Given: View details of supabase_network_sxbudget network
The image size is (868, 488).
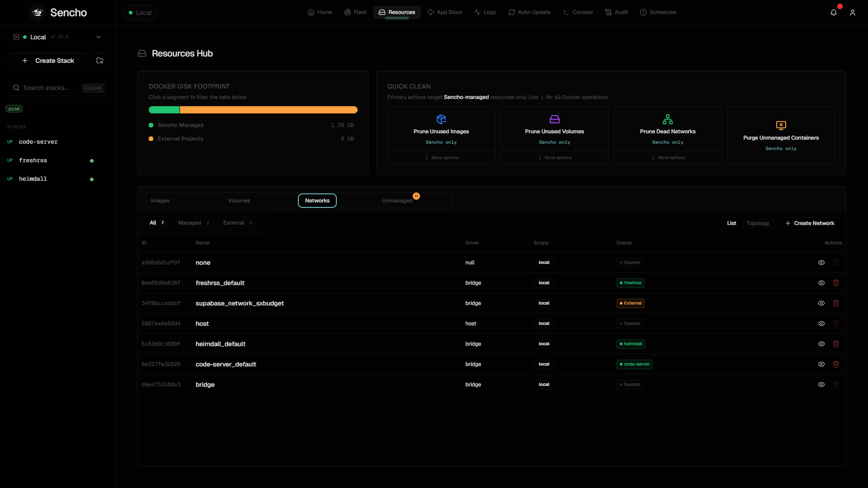Looking at the screenshot, I should click(821, 303).
